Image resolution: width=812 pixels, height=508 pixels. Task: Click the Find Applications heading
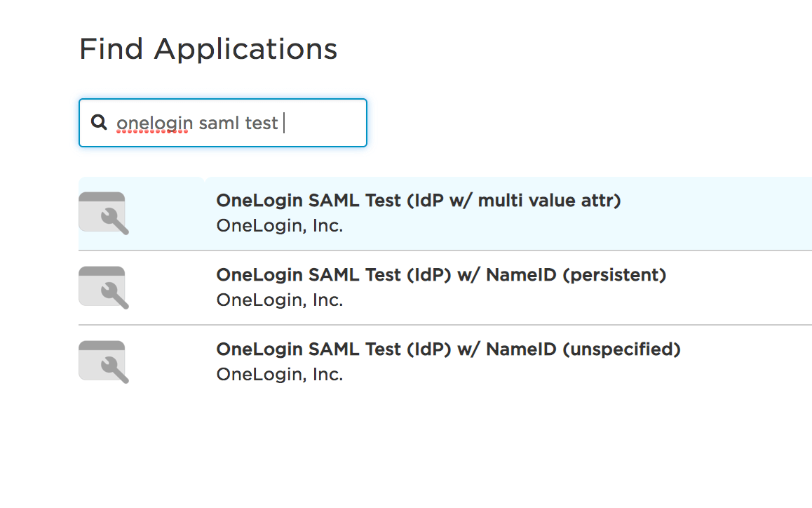pyautogui.click(x=208, y=48)
